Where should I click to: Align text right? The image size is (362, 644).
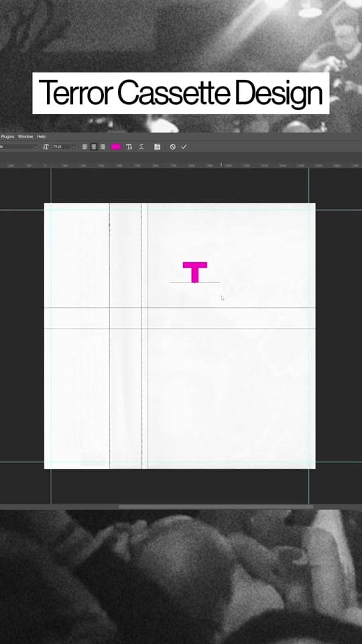tap(103, 147)
